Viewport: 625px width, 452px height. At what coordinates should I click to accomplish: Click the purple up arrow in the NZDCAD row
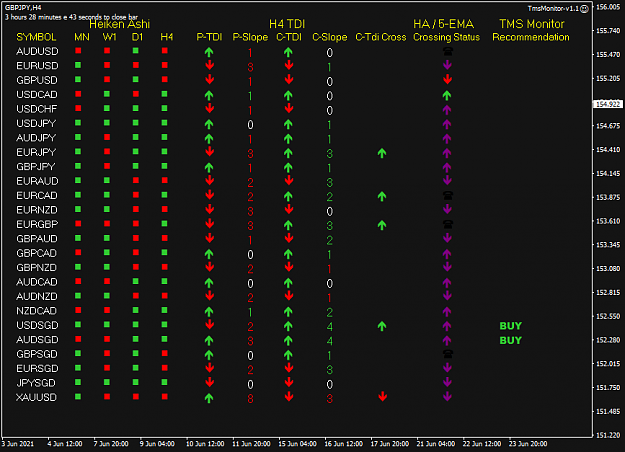(447, 311)
